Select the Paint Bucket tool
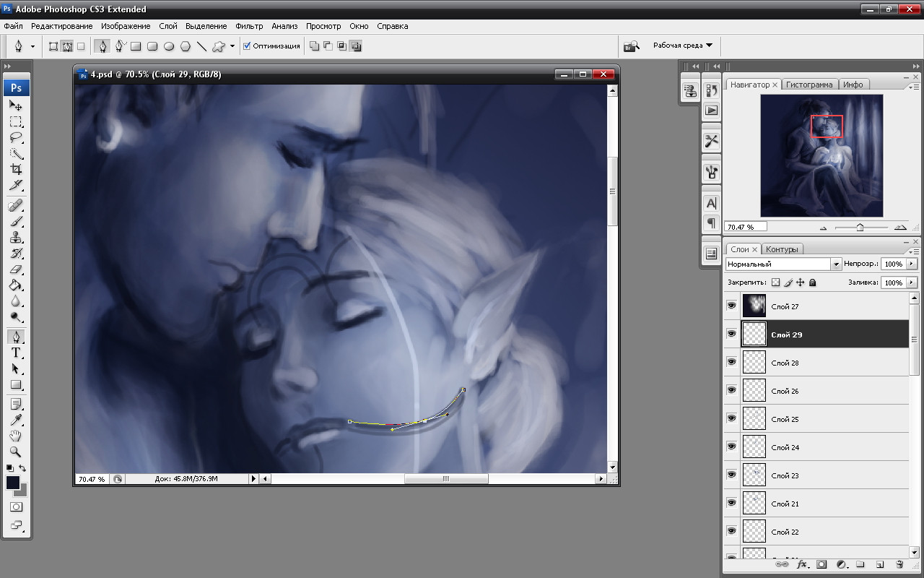Screen dimensions: 924x578 [16, 285]
